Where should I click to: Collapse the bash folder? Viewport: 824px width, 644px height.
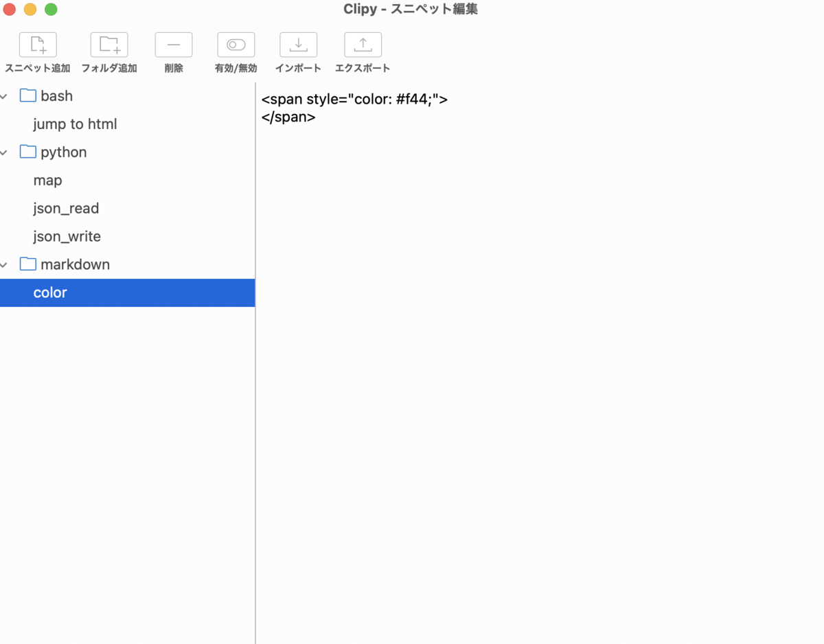coord(5,95)
